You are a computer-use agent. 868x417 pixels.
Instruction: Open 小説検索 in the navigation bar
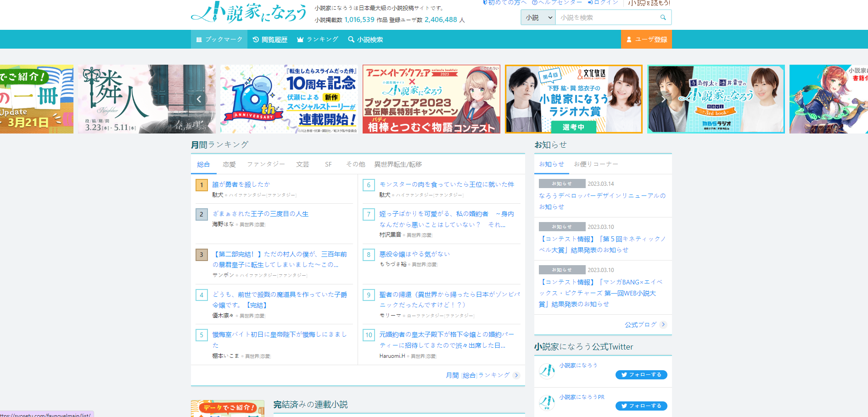click(x=365, y=39)
